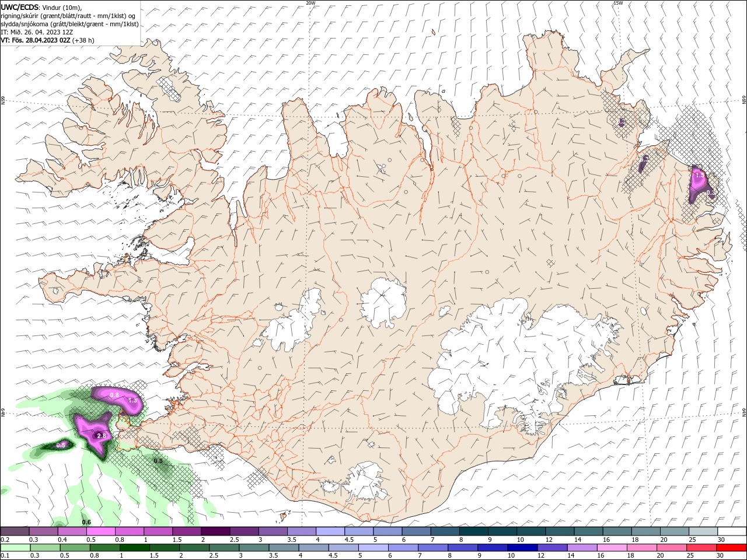
Task: Click the 1.3 precipitation value on the map
Action: [x=132, y=400]
